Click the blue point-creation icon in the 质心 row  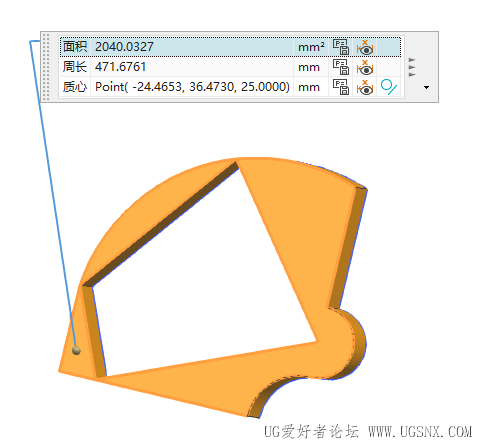tap(389, 87)
